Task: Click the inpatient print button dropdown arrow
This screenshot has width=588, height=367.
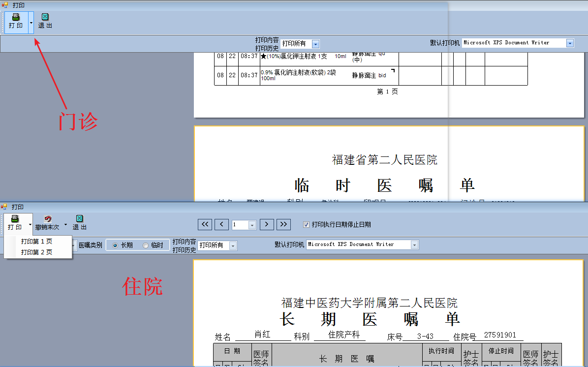Action: tap(30, 224)
